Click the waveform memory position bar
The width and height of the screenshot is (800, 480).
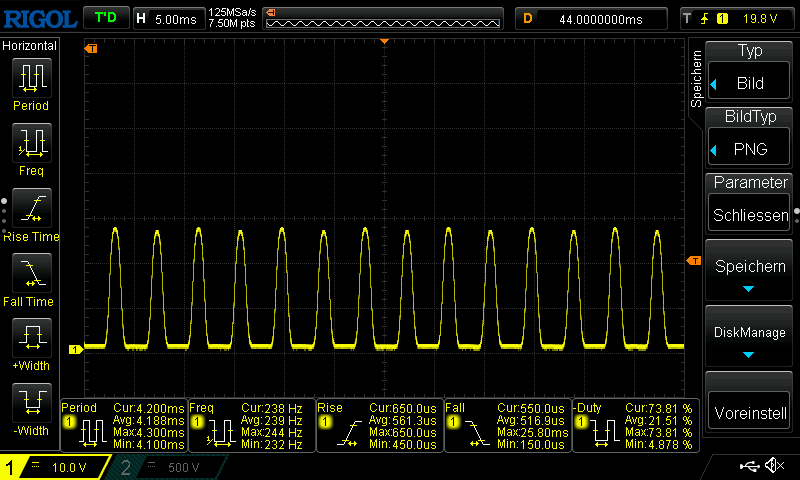tap(384, 18)
